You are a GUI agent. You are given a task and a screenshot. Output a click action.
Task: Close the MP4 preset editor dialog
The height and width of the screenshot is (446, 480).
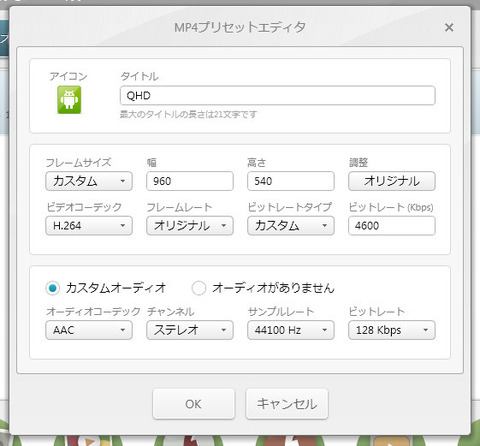449,27
